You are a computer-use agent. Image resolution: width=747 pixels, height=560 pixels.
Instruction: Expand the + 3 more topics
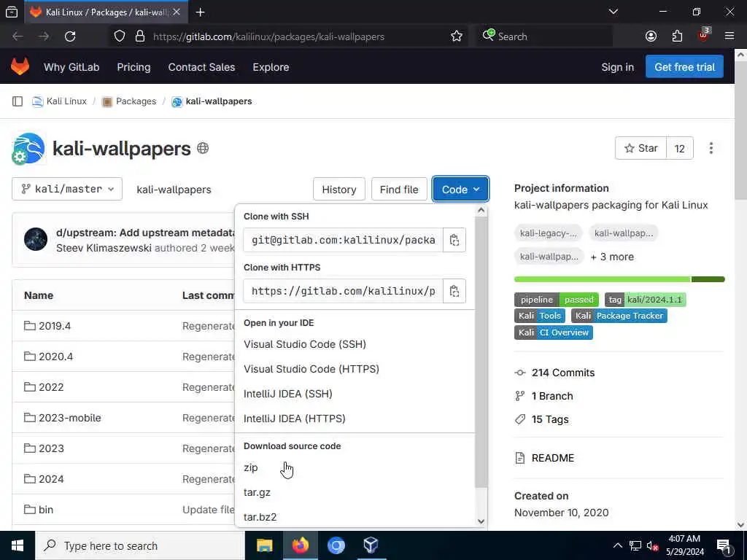point(612,257)
